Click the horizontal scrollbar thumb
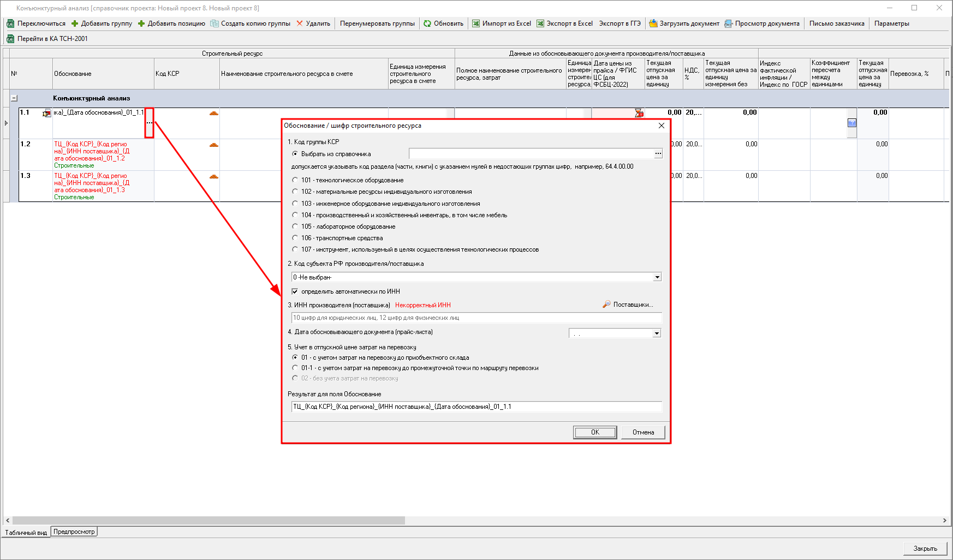The image size is (953, 560). [x=209, y=521]
